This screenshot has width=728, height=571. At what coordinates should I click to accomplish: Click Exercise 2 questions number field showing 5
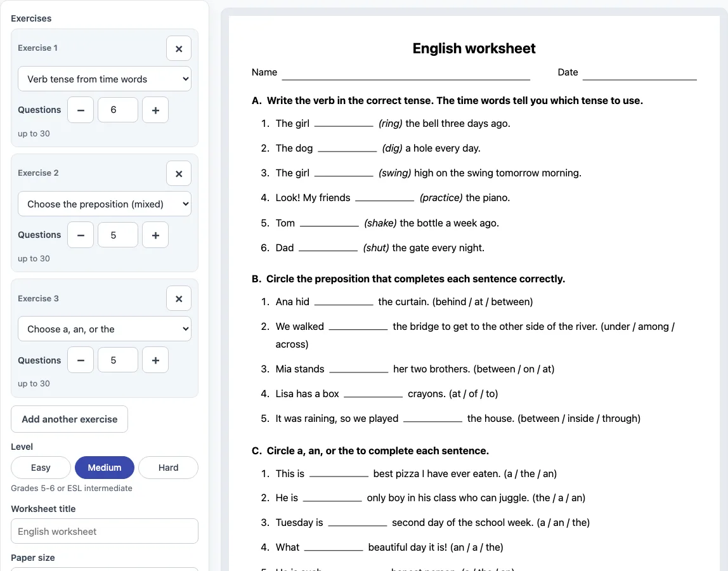pyautogui.click(x=118, y=235)
